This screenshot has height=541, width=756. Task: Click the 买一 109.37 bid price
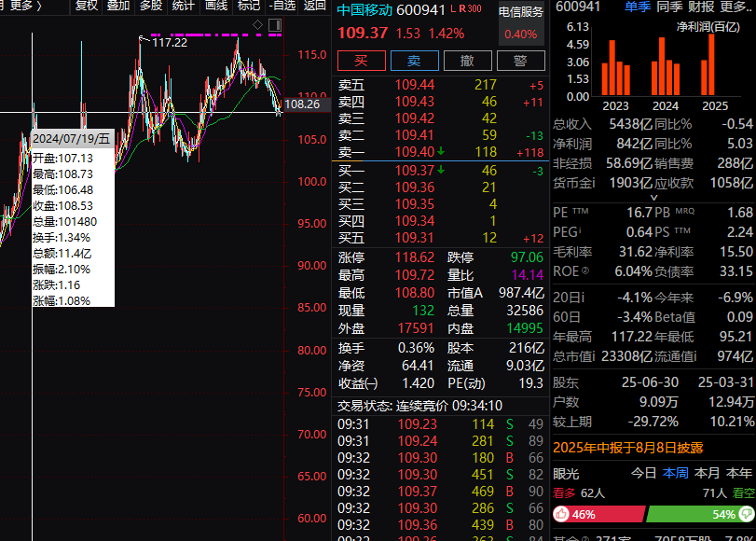[x=415, y=171]
